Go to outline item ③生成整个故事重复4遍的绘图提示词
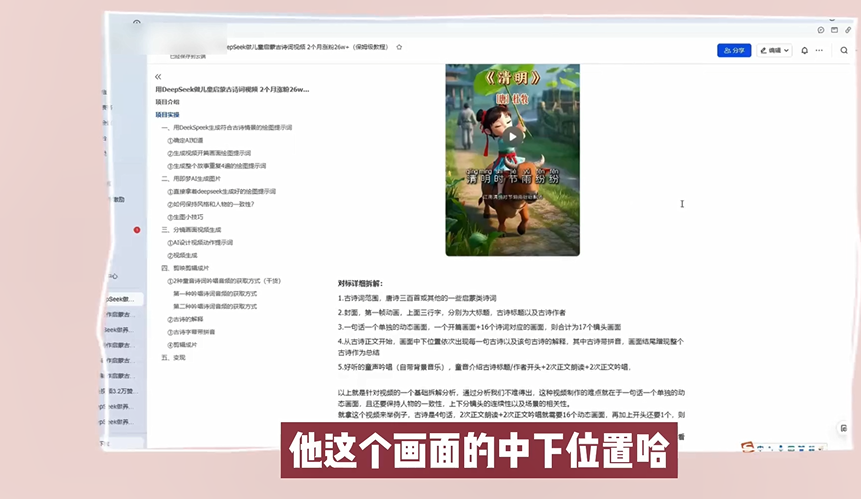The width and height of the screenshot is (861, 499). pos(216,166)
